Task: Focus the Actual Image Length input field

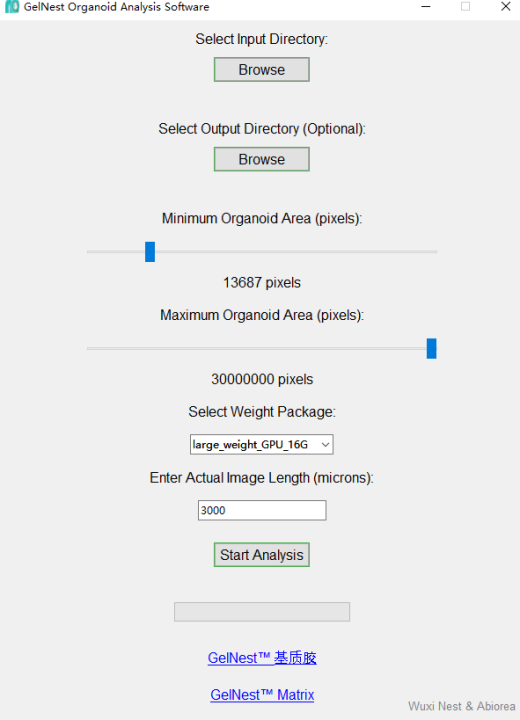Action: [x=262, y=511]
